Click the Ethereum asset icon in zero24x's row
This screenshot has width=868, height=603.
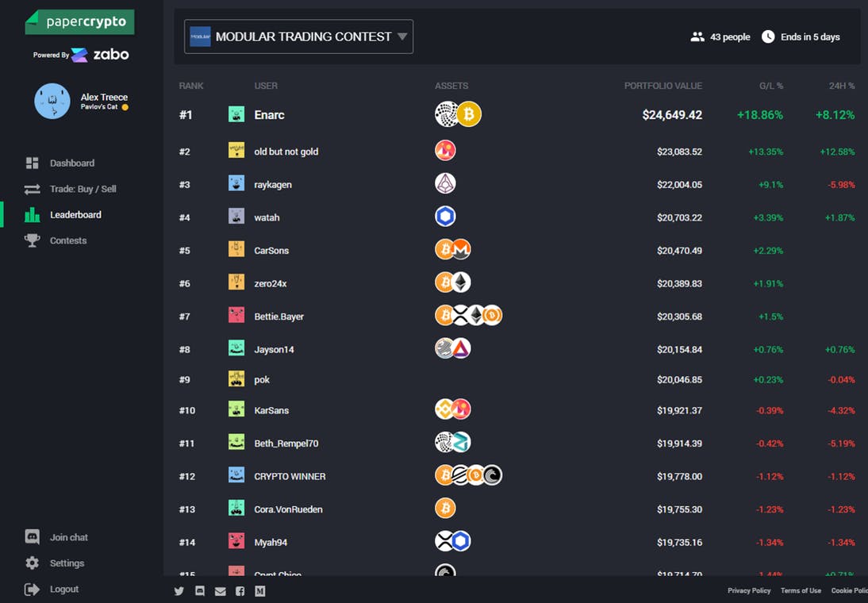461,282
